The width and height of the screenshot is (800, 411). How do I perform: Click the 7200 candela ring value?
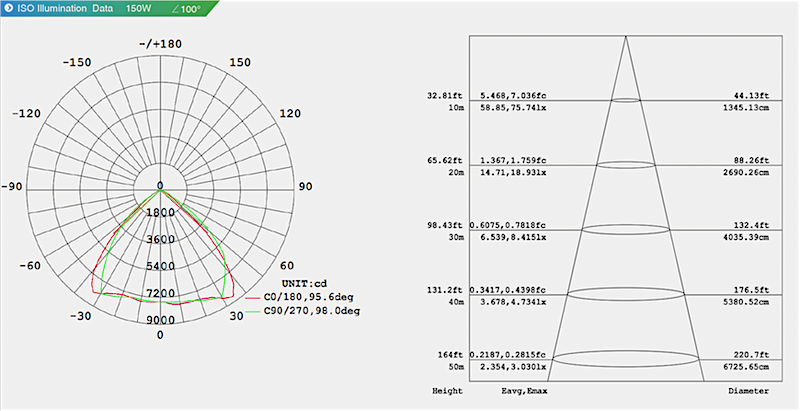(160, 293)
